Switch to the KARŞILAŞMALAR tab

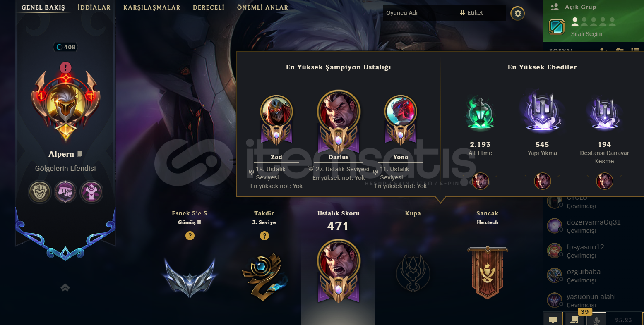pos(152,7)
